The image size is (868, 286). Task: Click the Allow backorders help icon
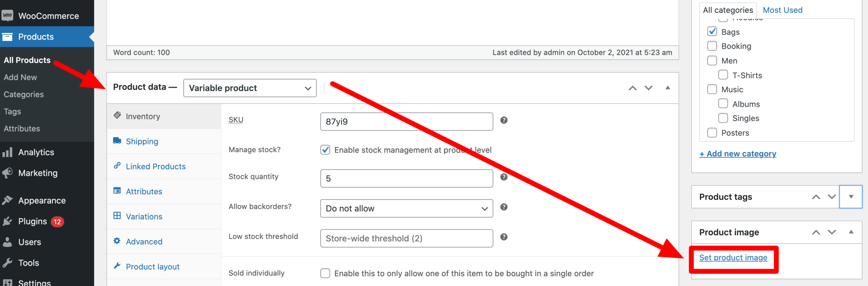[x=504, y=207]
